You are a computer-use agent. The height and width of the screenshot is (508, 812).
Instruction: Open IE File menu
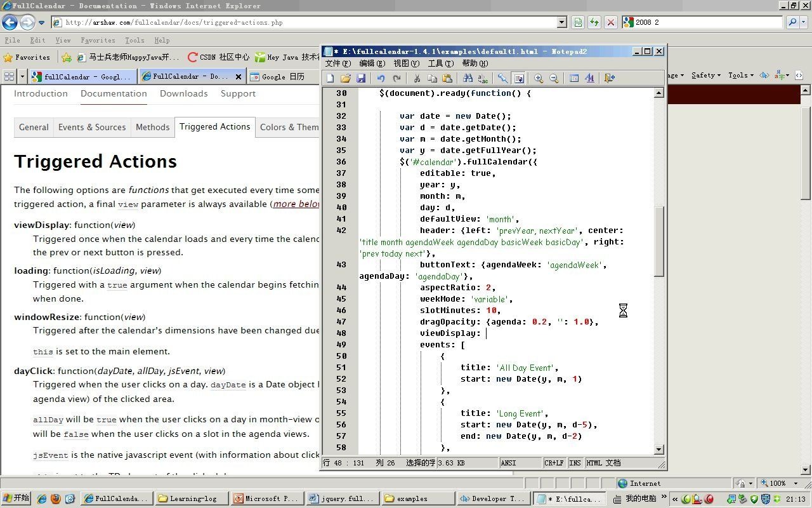click(x=12, y=40)
